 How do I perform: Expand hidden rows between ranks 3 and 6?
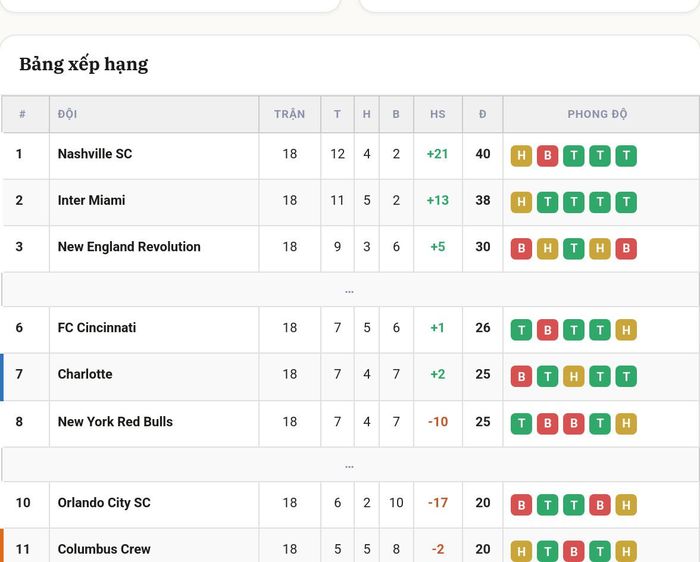click(x=350, y=290)
